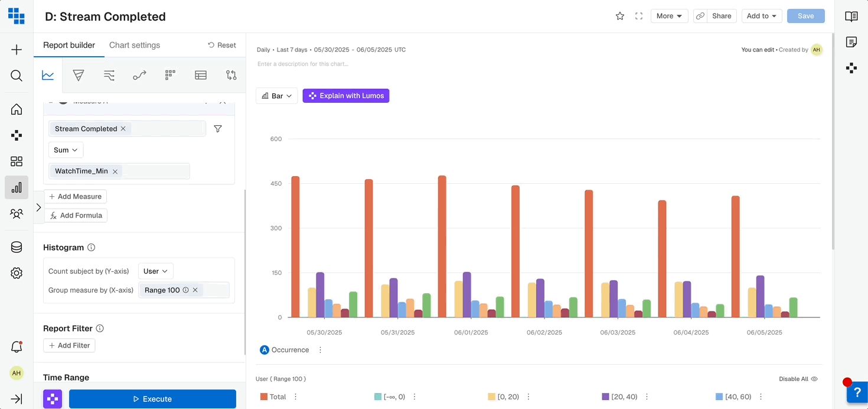Click the Total legend color swatch

coord(264,397)
